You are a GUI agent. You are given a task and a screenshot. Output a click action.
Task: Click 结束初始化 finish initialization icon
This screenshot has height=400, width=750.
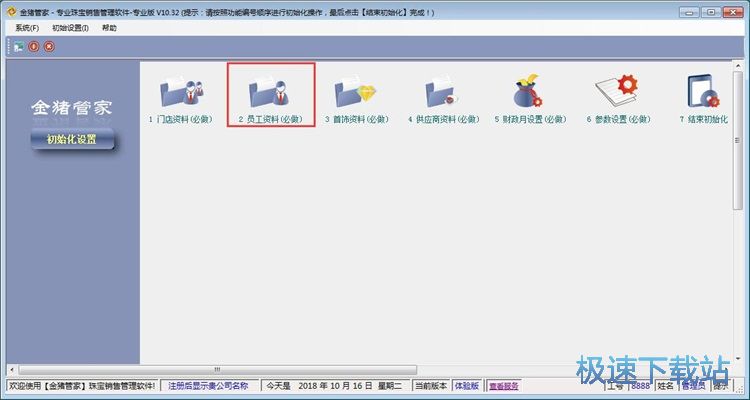703,91
